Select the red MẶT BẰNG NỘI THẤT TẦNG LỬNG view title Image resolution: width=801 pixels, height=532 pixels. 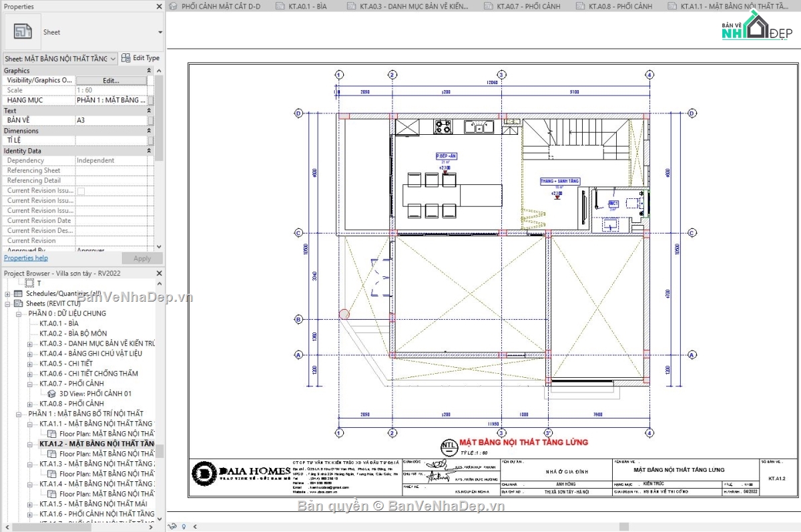click(525, 442)
